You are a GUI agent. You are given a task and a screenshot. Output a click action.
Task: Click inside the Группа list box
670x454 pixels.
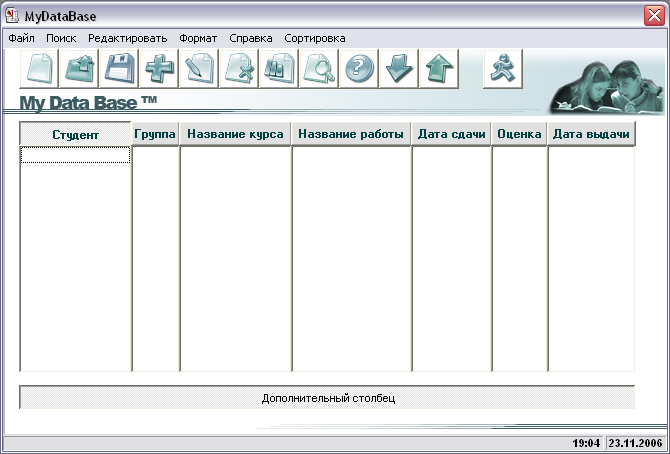(x=155, y=259)
